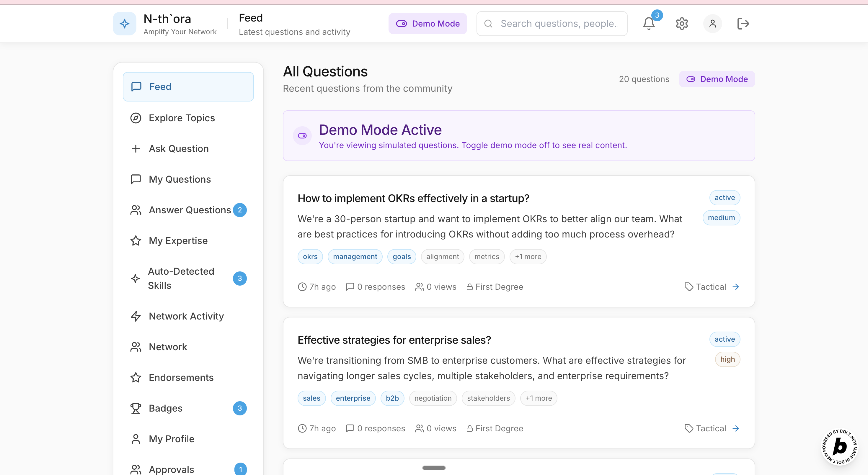The image size is (868, 475).
Task: Click the search questions input field
Action: (x=558, y=24)
